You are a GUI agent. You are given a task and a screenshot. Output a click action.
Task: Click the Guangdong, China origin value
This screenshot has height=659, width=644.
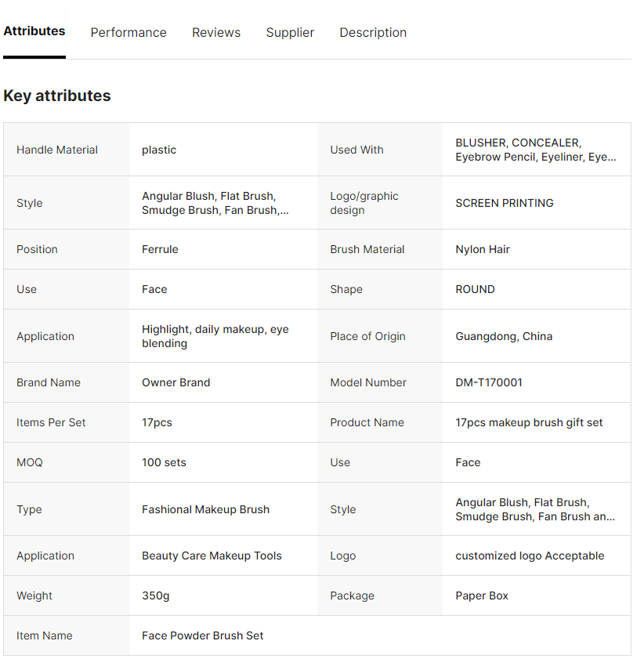pyautogui.click(x=504, y=336)
